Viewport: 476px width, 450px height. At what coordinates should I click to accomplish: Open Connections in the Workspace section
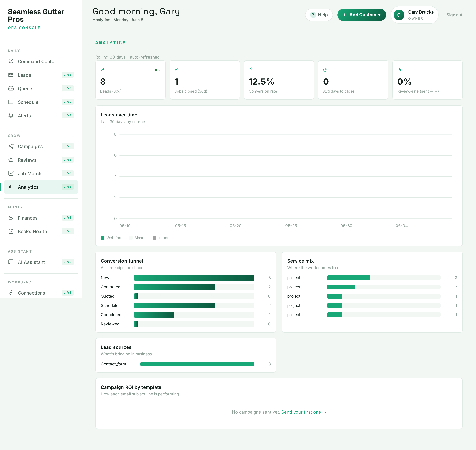pos(41,293)
